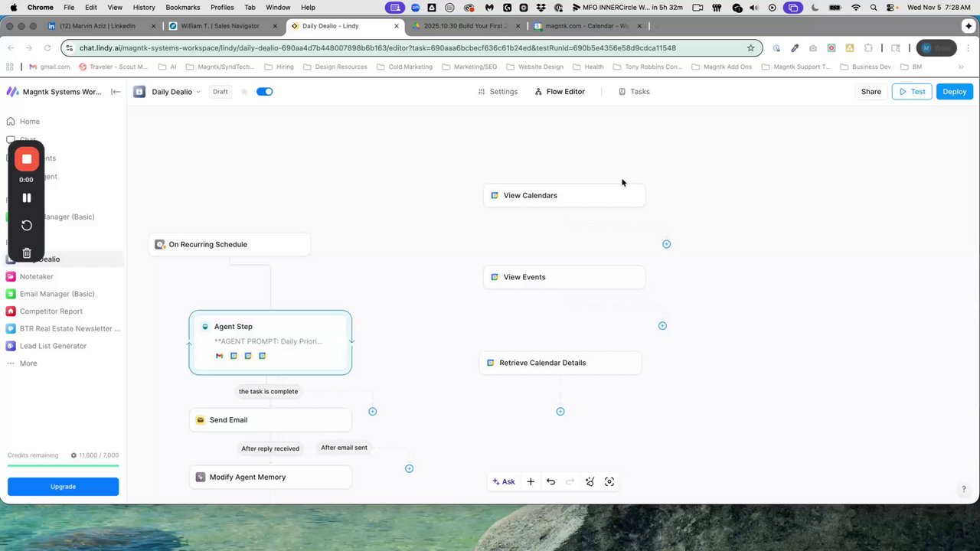Select the Send Email node
Viewport: 980px width, 551px height.
coord(270,420)
